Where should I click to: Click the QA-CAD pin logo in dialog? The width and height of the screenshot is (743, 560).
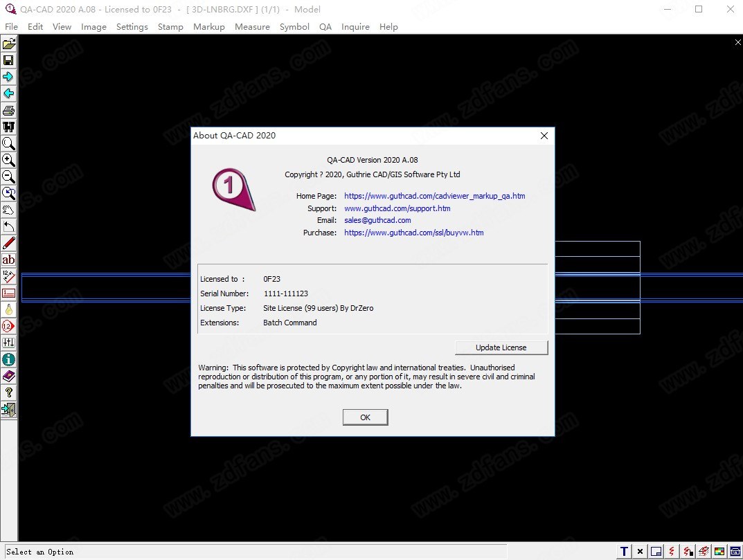point(233,190)
